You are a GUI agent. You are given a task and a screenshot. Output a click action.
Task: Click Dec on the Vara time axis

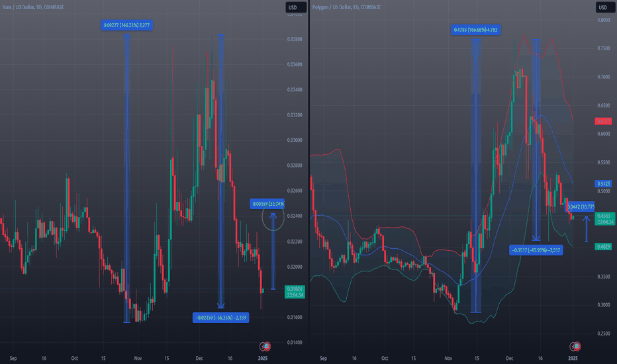(199, 359)
